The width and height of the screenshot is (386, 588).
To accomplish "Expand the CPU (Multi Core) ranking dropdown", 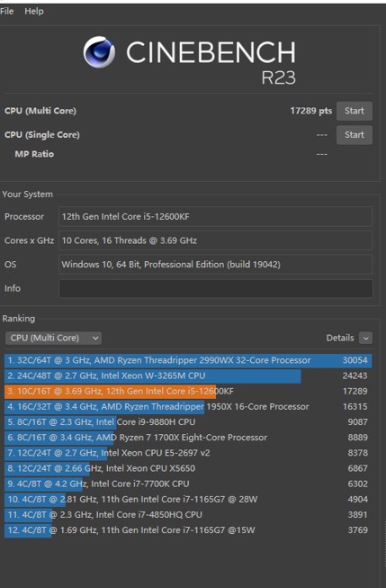I will tap(53, 338).
